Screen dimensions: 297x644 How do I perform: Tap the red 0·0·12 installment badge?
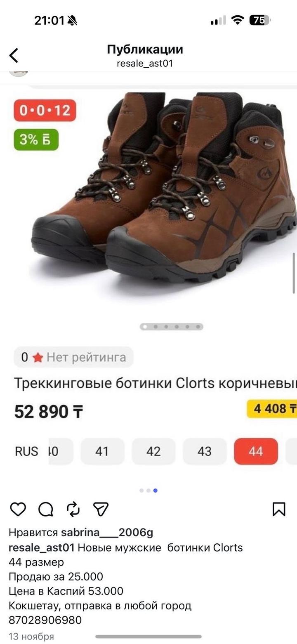pyautogui.click(x=45, y=111)
